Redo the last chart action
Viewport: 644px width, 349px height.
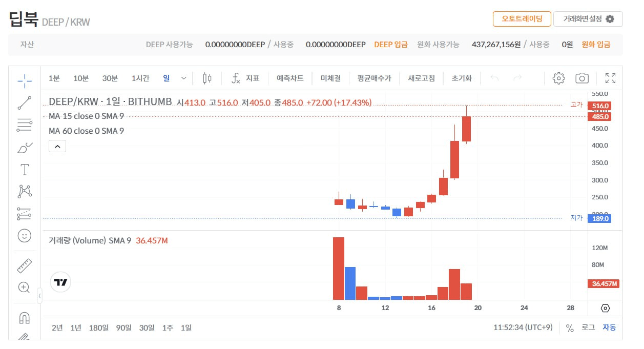(x=517, y=78)
